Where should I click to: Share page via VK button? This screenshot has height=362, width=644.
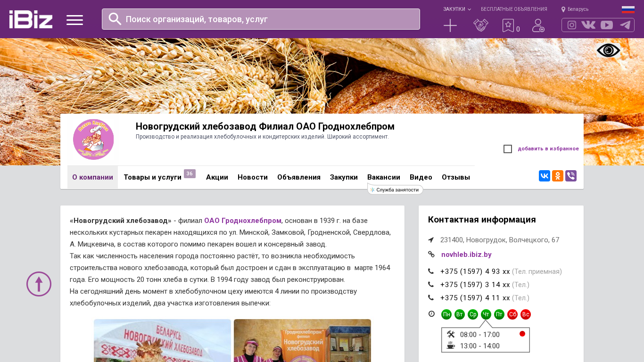click(x=545, y=176)
